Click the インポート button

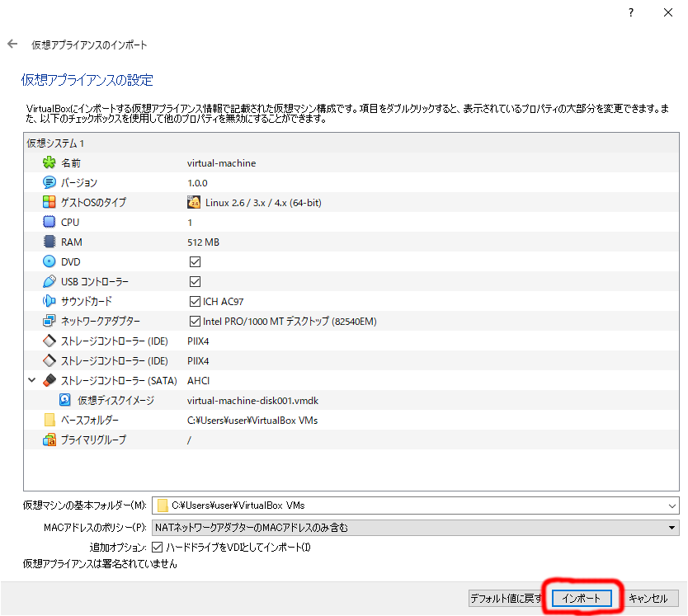582,599
